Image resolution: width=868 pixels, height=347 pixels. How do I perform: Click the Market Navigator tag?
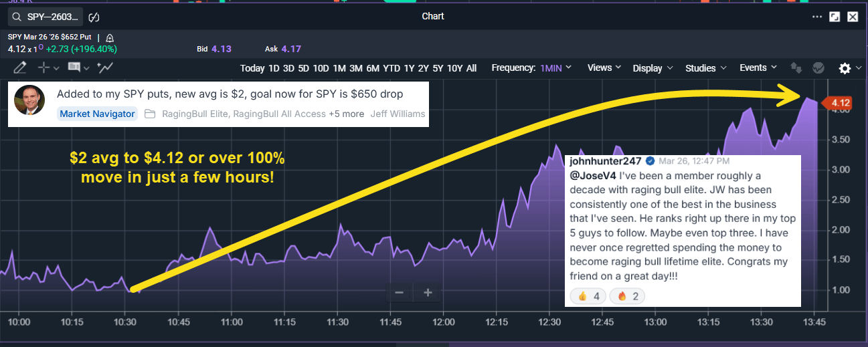pos(97,114)
